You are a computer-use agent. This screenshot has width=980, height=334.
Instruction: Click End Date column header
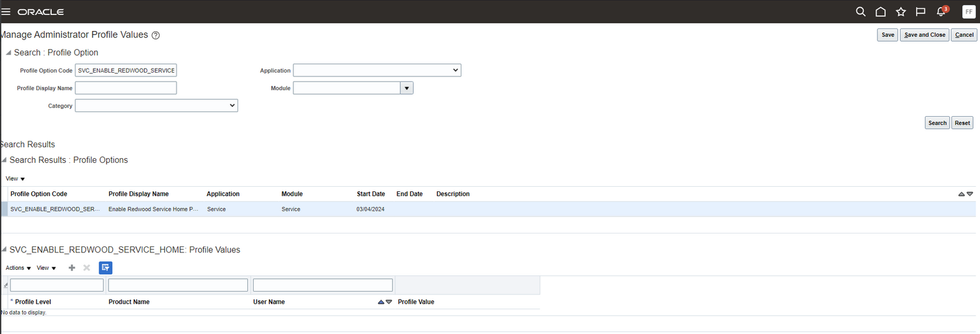click(x=410, y=194)
